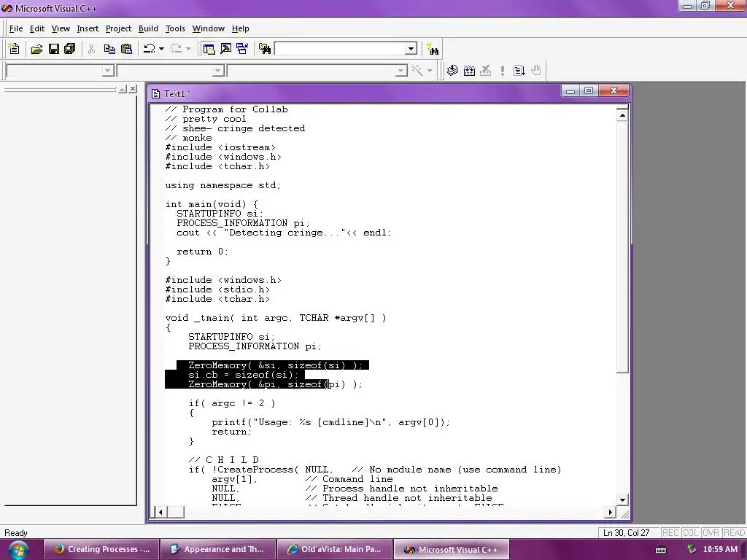
Task: Open the Build menu
Action: 148,28
